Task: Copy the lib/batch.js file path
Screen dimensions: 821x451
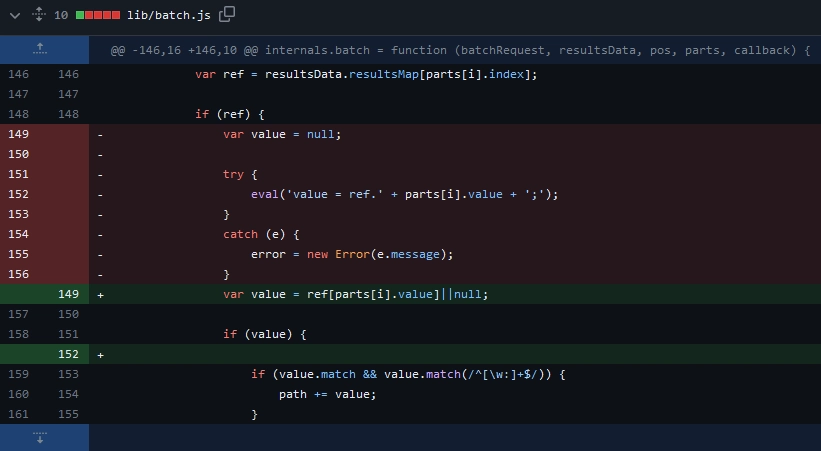Action: coord(227,14)
